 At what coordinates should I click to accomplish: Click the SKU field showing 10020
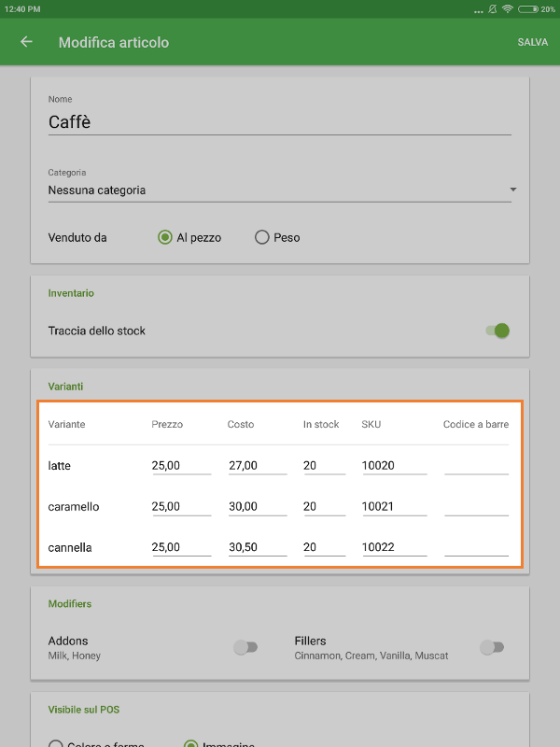[x=394, y=465]
